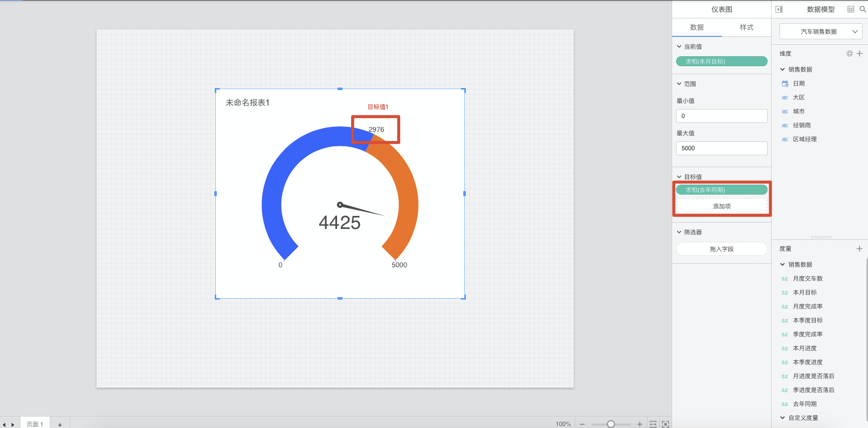
Task: Fit canvas to width icon
Action: click(653, 424)
